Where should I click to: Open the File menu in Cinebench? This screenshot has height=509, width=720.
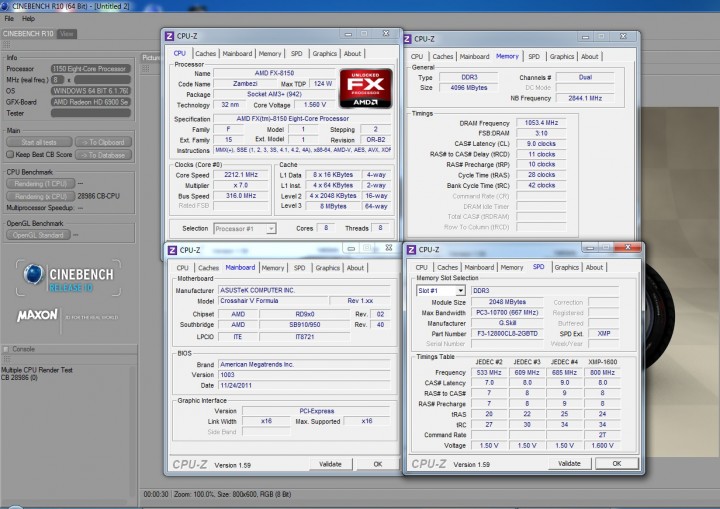pos(9,19)
